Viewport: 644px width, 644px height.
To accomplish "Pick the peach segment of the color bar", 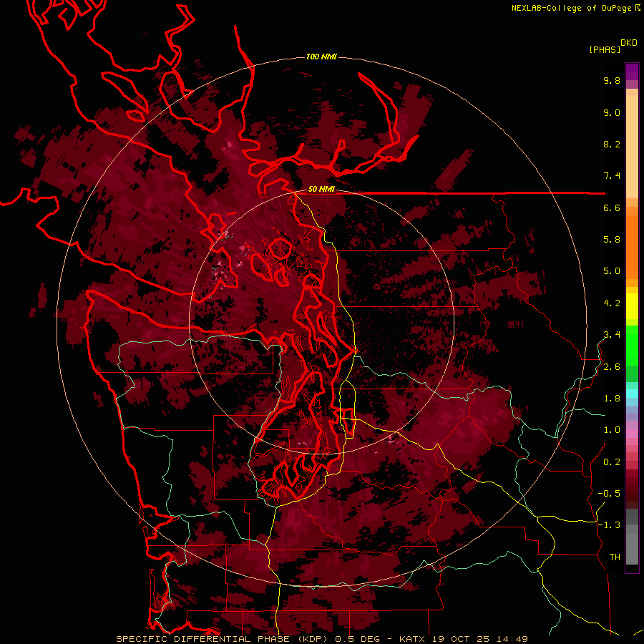I will pos(632,147).
